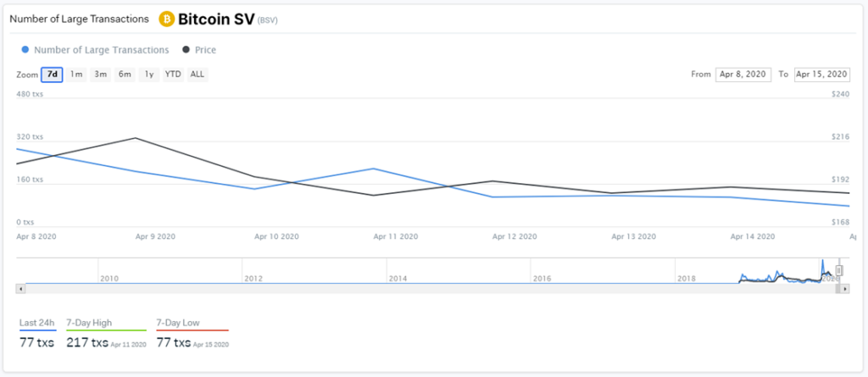Show ALL historical data range
Screen dimensions: 868x377
(198, 75)
